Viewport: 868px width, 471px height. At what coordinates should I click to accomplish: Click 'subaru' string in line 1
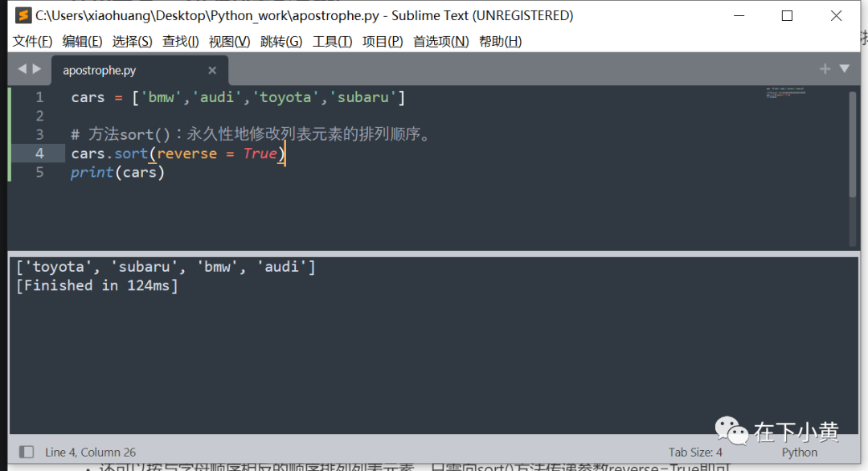[x=363, y=97]
